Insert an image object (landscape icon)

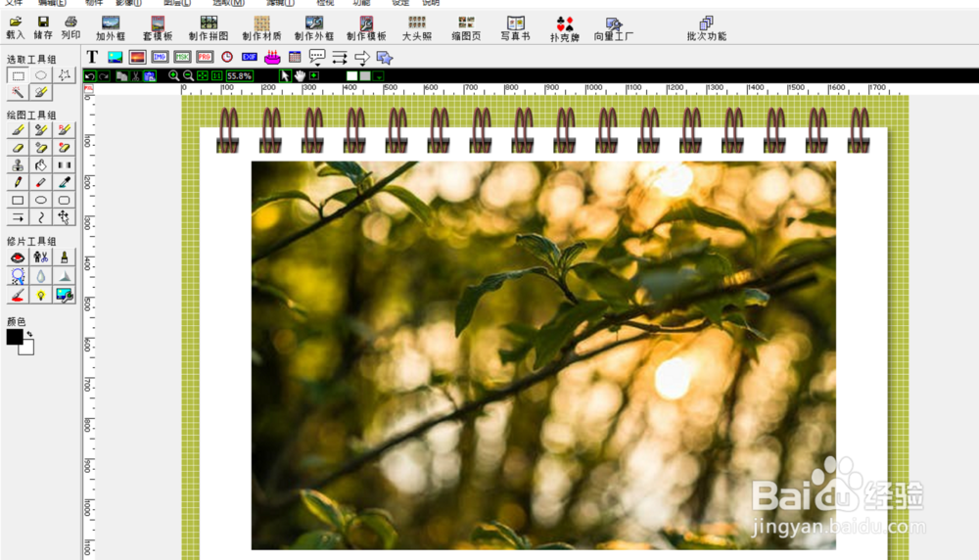click(115, 58)
